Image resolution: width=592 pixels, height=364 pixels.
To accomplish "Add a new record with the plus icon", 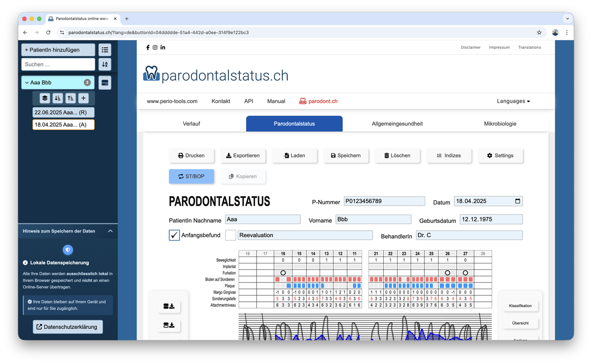I will [83, 98].
